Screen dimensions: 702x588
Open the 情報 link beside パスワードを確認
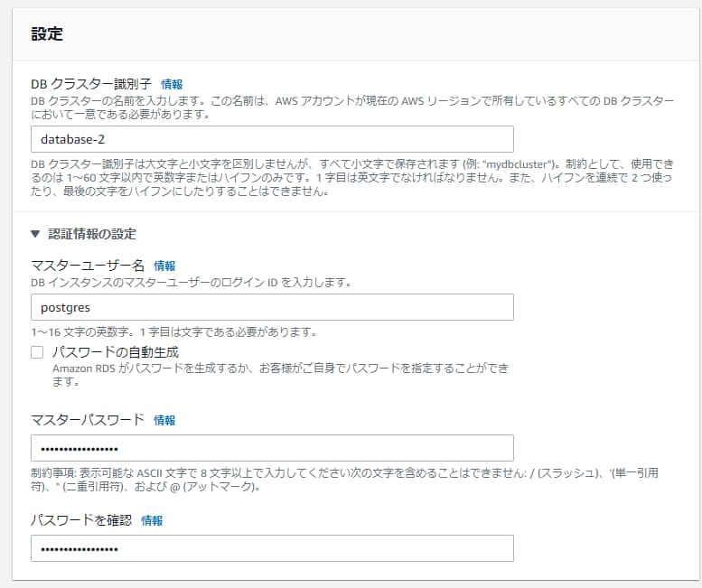[152, 520]
